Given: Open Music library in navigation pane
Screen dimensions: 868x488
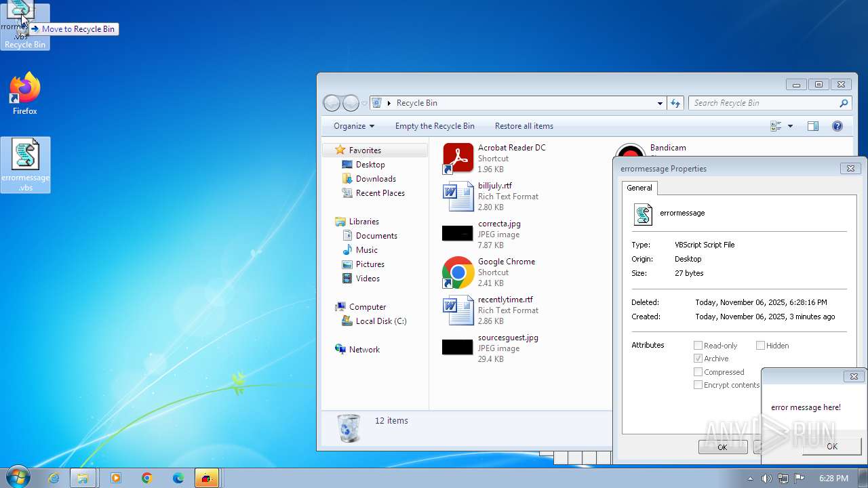Looking at the screenshot, I should click(x=367, y=250).
